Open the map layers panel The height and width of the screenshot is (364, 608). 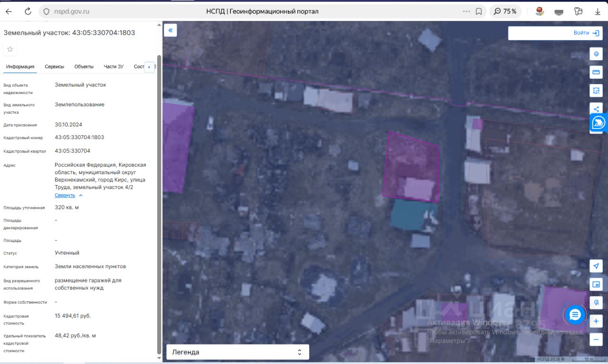click(x=596, y=54)
